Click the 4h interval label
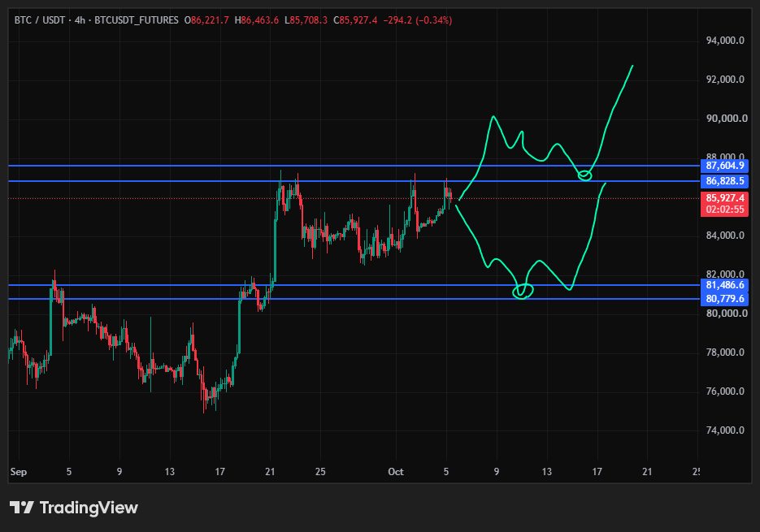 click(x=80, y=20)
